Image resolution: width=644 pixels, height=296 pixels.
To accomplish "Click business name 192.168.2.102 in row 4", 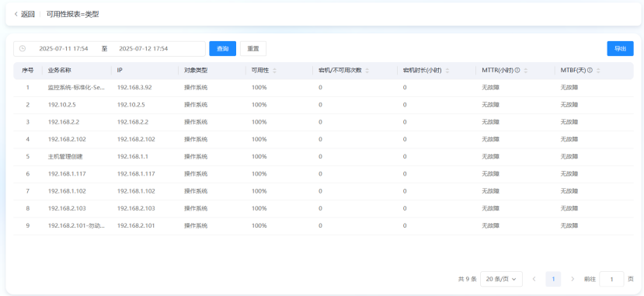I will (x=67, y=139).
